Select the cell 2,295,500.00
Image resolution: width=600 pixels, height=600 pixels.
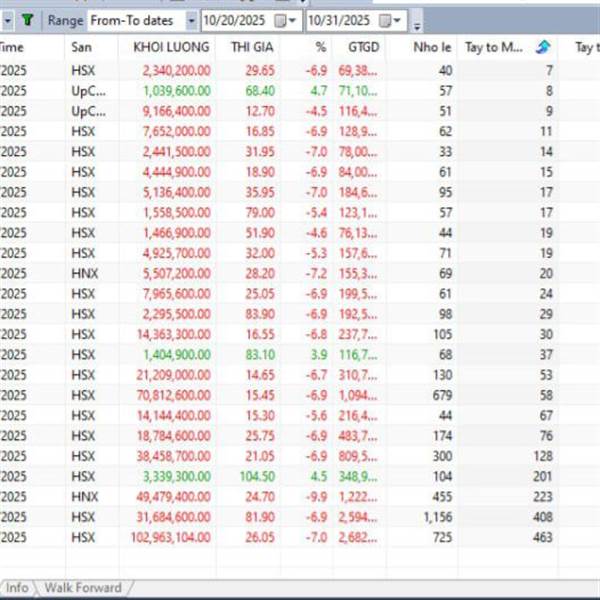click(176, 314)
